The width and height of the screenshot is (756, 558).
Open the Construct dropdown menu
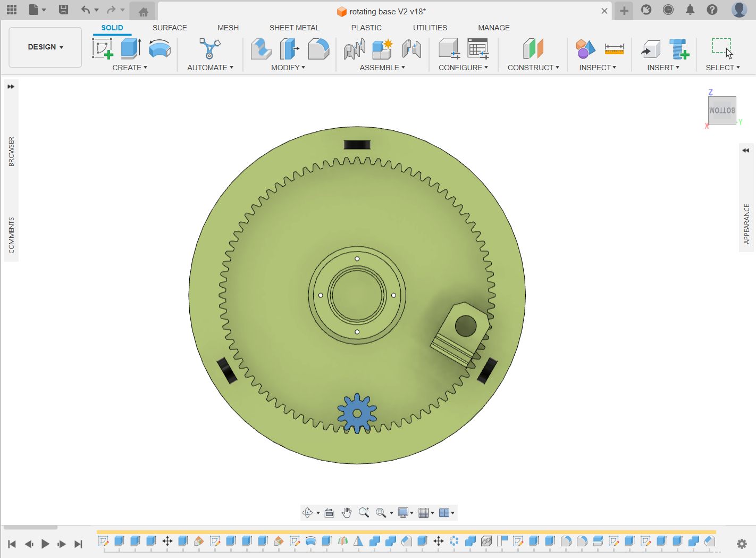tap(533, 68)
